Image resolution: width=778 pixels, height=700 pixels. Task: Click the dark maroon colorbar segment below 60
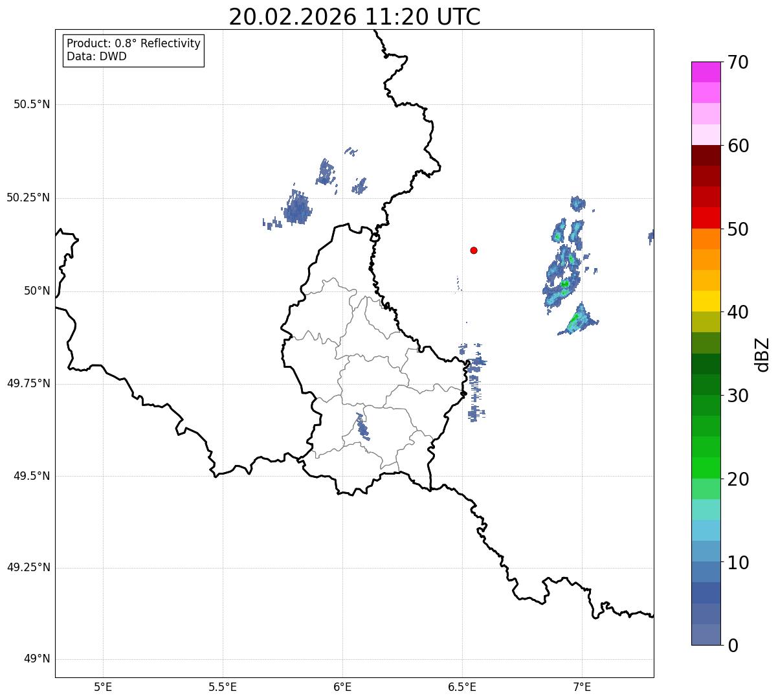click(x=706, y=155)
